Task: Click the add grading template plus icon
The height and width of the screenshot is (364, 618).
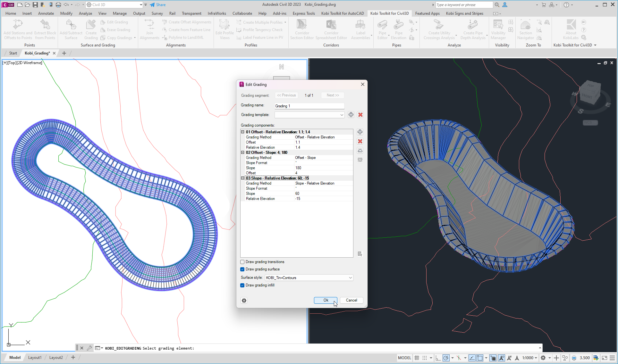Action: pos(351,115)
